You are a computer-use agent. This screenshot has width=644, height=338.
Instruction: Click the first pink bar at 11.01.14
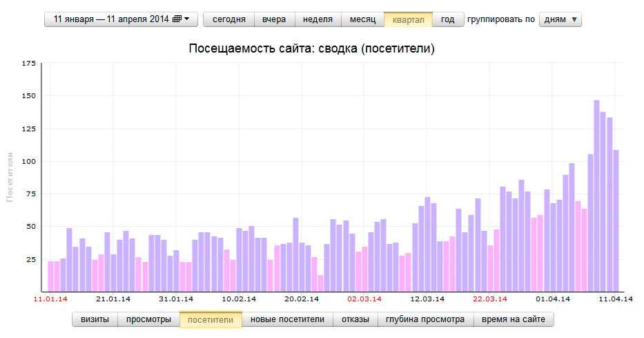50,276
